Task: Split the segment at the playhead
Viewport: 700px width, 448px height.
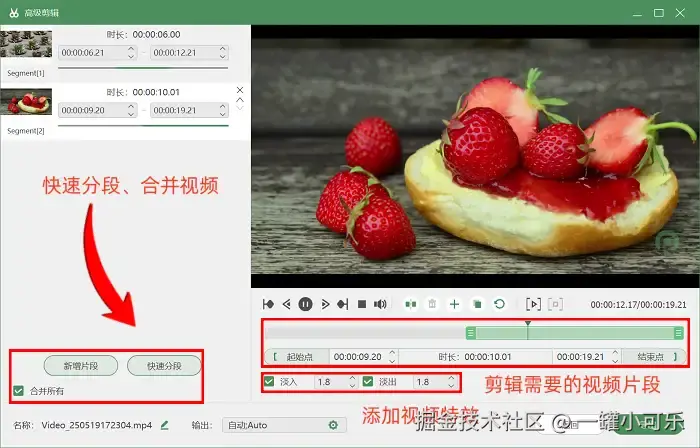Action: 411,304
